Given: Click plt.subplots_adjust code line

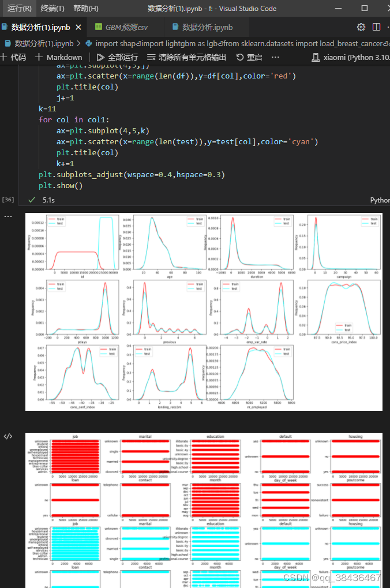Looking at the screenshot, I should point(132,175).
